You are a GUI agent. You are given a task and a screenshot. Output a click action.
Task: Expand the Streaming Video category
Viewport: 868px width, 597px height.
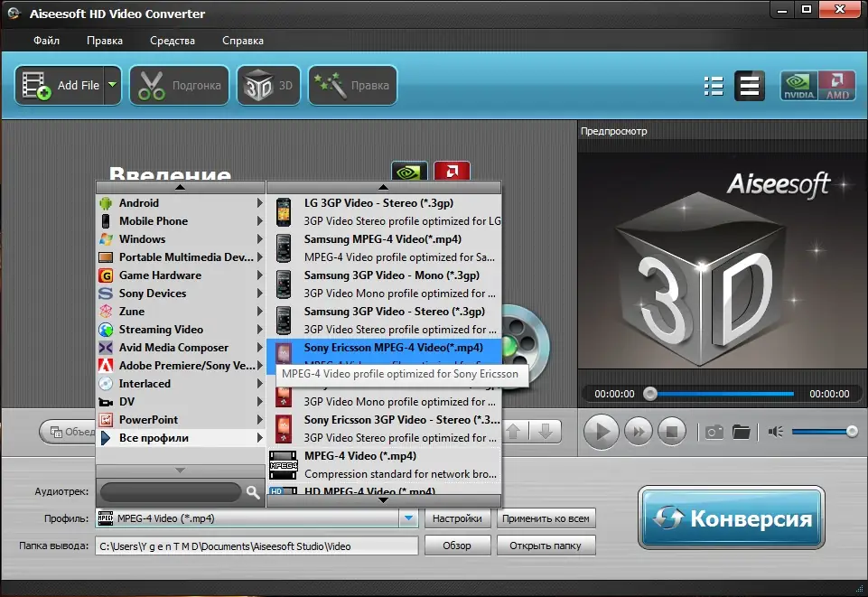click(181, 329)
